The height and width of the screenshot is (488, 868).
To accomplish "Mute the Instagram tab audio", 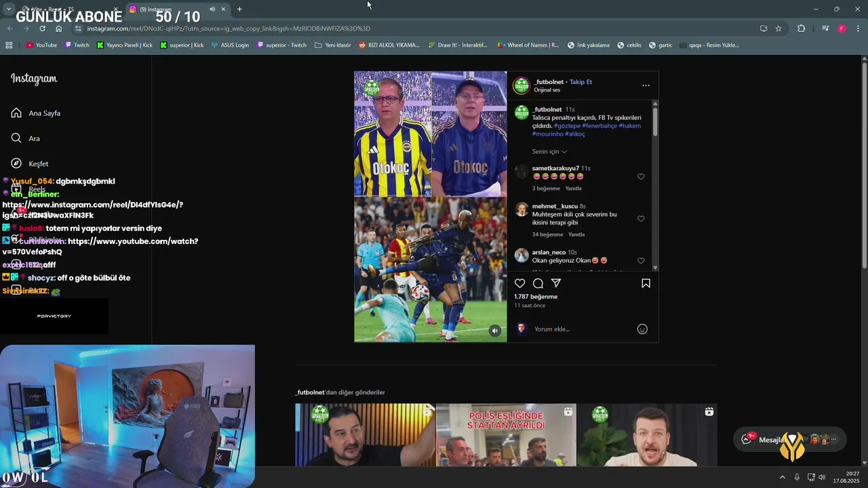I will coord(212,9).
